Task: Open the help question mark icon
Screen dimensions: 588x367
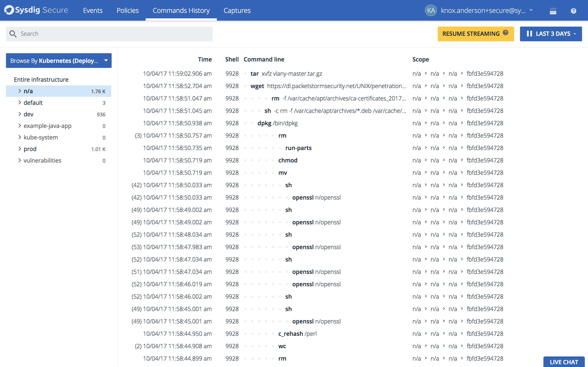Action: click(574, 11)
